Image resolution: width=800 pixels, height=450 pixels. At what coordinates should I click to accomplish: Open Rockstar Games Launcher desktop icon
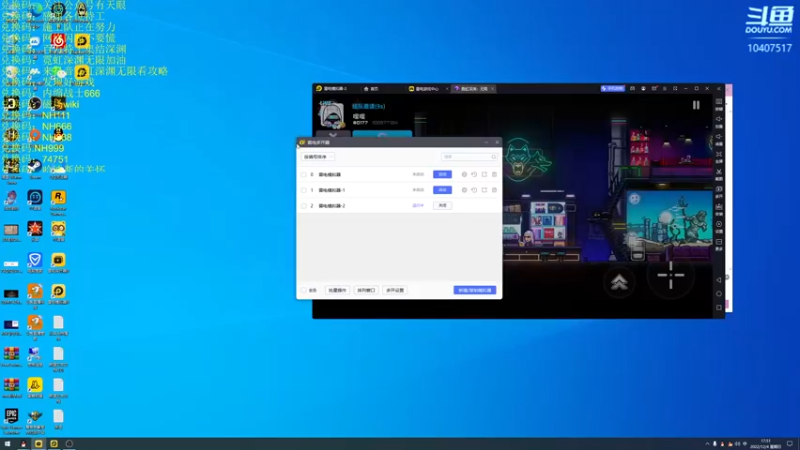(58, 202)
